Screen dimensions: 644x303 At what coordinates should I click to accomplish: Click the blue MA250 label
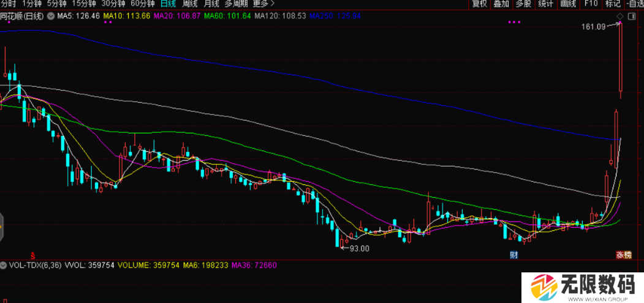coord(335,16)
